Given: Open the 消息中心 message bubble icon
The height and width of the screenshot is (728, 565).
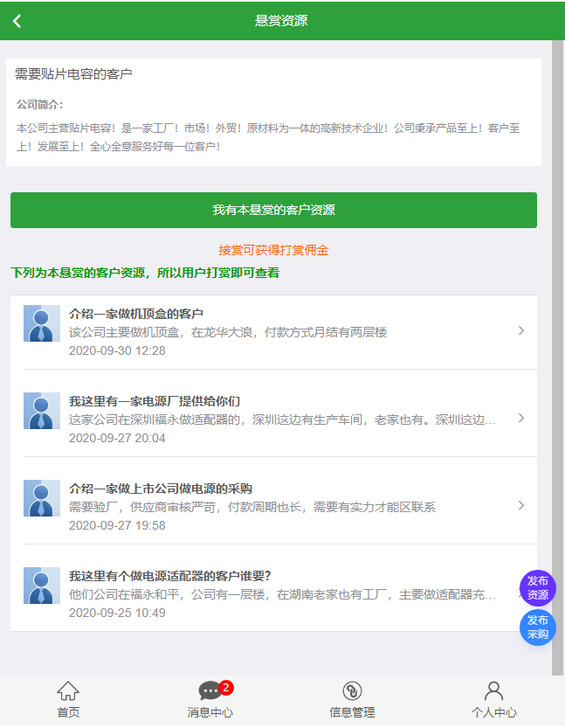Looking at the screenshot, I should [210, 690].
